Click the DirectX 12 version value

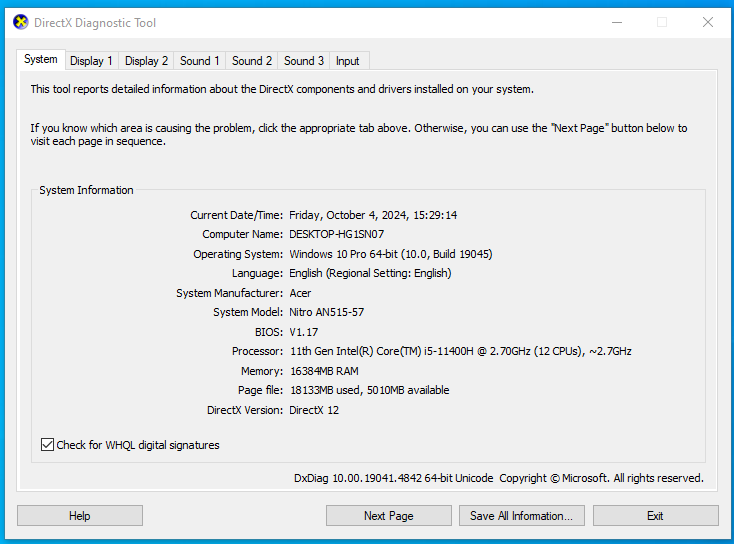tap(314, 410)
